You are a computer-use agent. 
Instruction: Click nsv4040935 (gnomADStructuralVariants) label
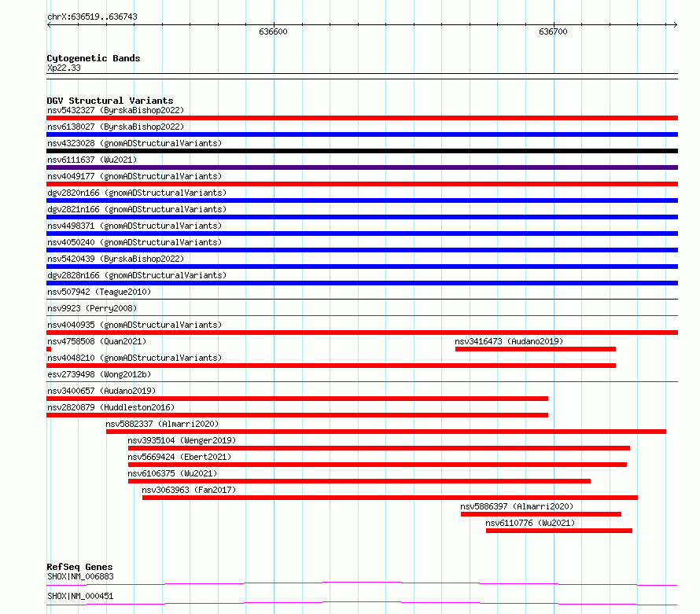pos(134,325)
